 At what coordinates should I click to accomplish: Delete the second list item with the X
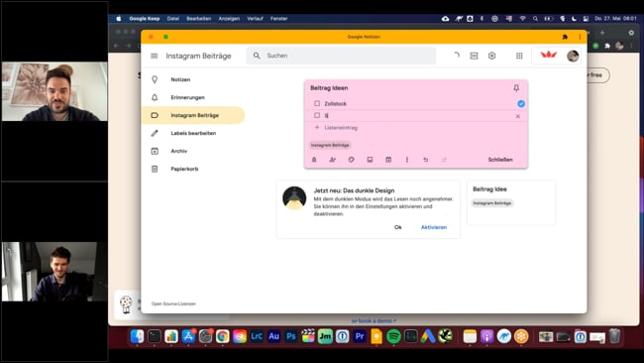(x=517, y=116)
